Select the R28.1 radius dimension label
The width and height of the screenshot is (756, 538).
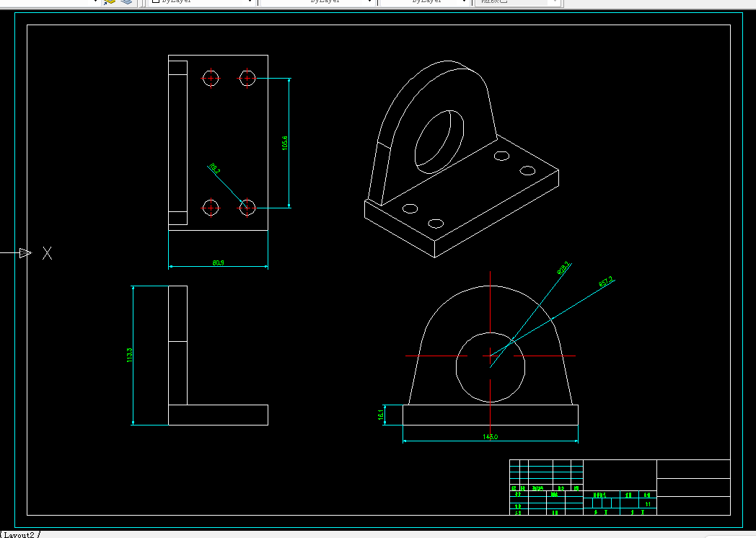click(563, 268)
